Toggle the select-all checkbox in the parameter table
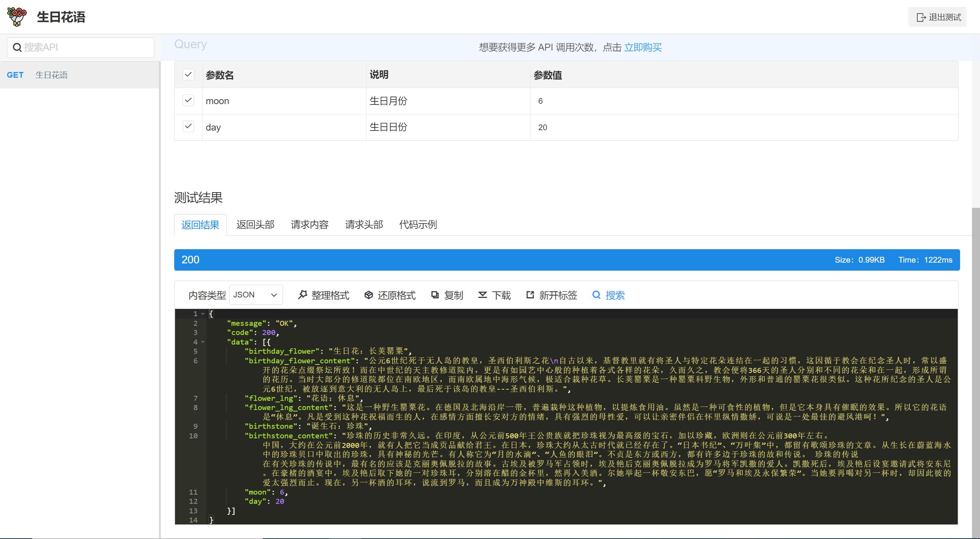Screen dimensions: 980x539 [x=188, y=74]
